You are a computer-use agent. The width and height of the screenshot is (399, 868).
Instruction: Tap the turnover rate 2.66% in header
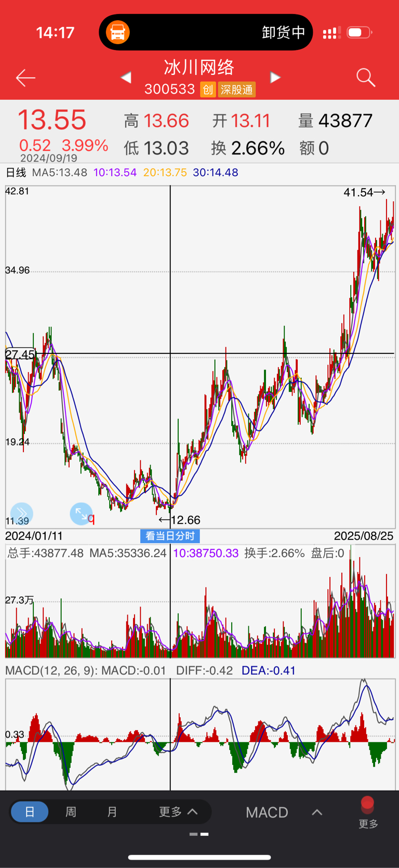[x=258, y=149]
